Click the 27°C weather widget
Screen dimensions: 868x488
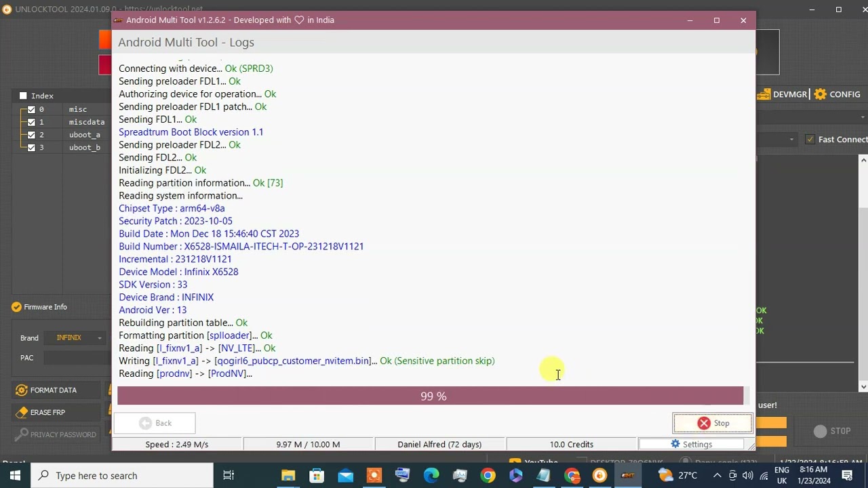677,476
